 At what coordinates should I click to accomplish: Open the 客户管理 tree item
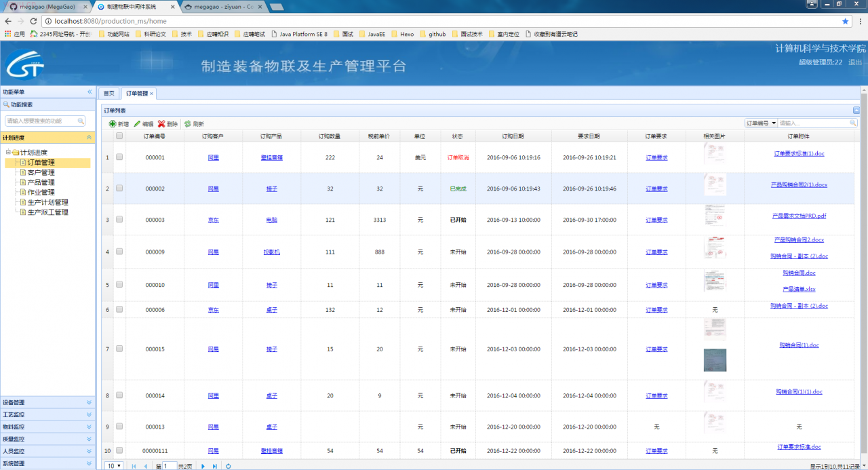pyautogui.click(x=41, y=173)
